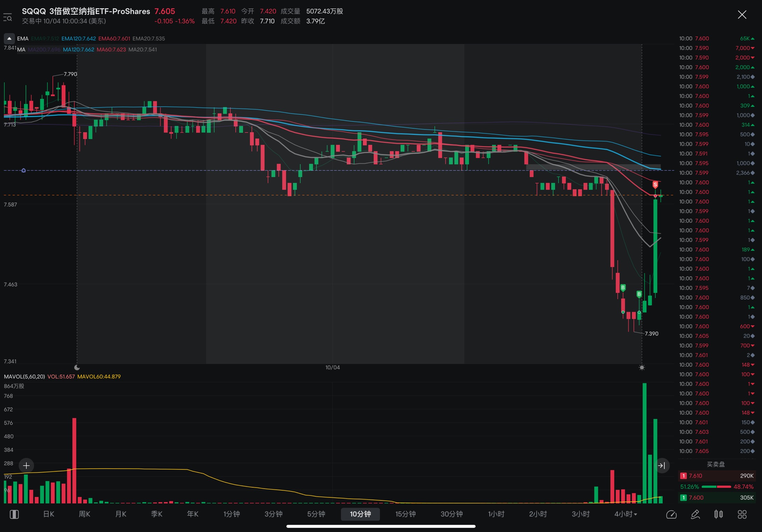This screenshot has width=762, height=532.
Task: Tap the plus add-indicator button
Action: click(x=26, y=465)
